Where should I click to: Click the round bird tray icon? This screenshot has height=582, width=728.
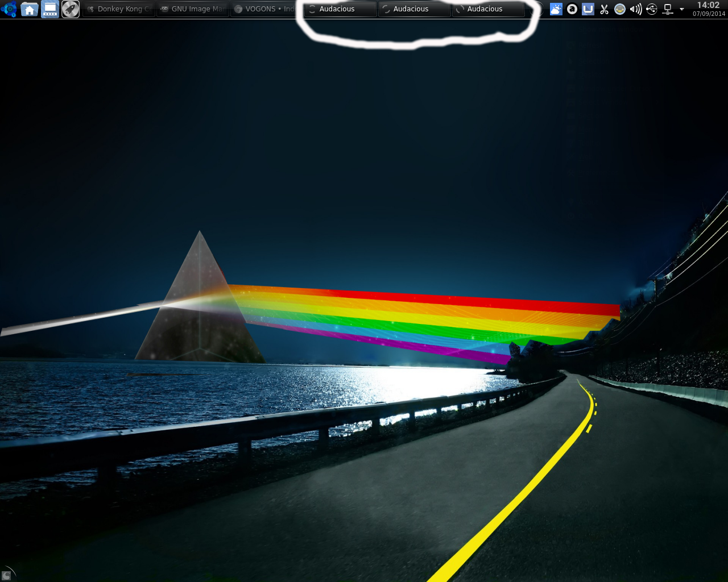pos(620,9)
